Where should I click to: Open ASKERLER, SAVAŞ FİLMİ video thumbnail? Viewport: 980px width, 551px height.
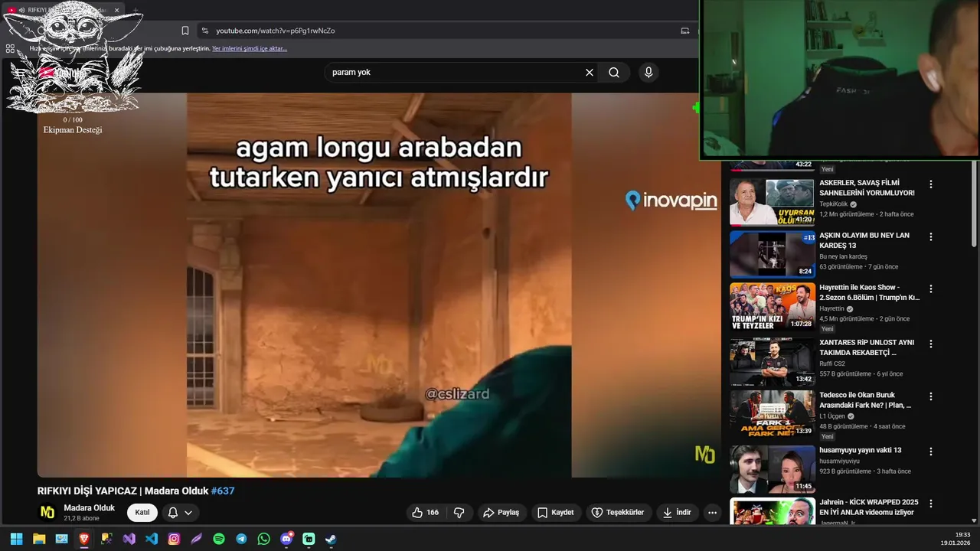[772, 202]
